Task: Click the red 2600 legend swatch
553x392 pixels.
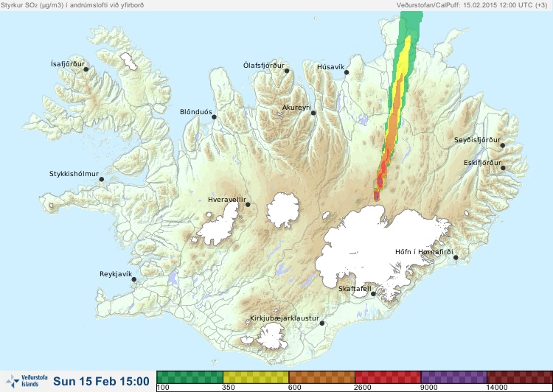Action: 388,377
